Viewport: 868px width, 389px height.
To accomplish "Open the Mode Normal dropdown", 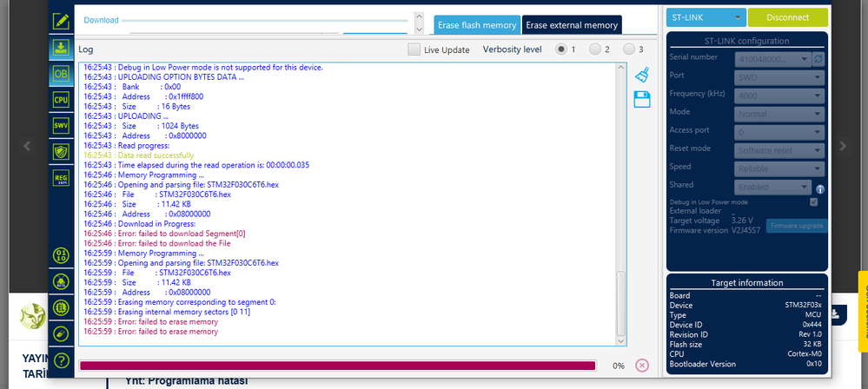I will pyautogui.click(x=779, y=114).
